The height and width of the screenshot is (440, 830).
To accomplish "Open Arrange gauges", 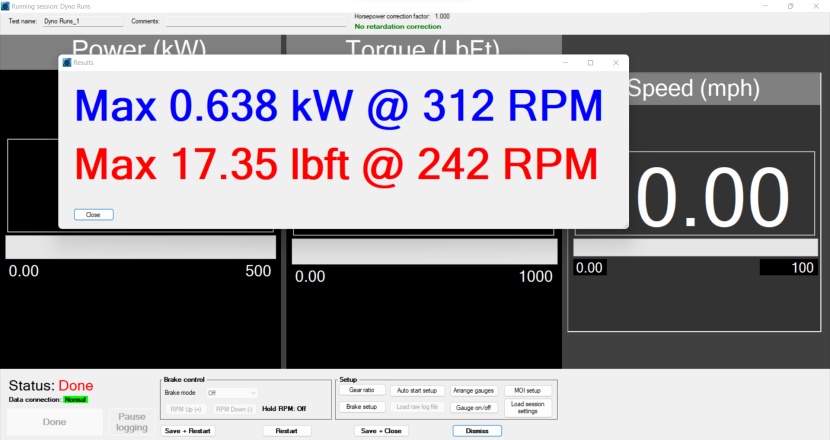I will click(473, 391).
